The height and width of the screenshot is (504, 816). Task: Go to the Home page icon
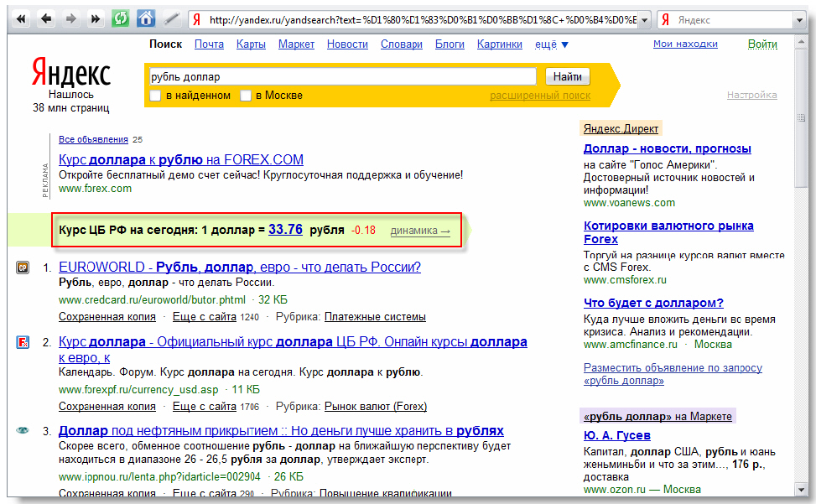145,18
